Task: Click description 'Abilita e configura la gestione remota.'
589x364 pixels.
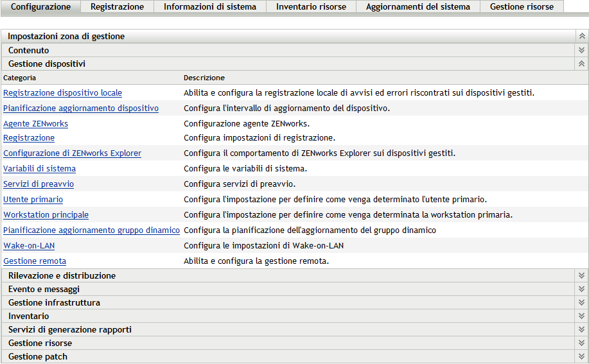Action: (256, 261)
